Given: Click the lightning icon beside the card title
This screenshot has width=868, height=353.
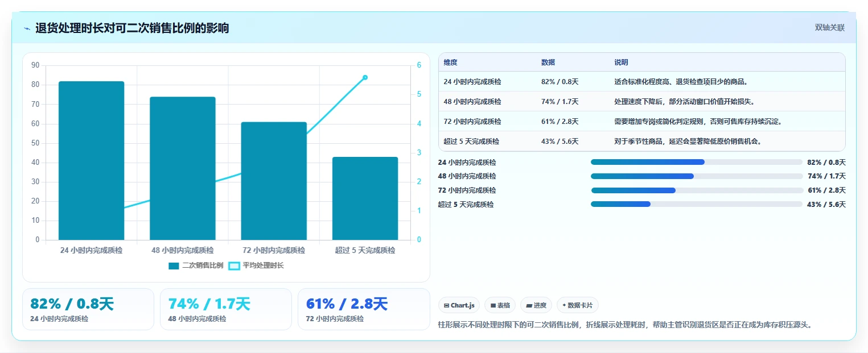Looking at the screenshot, I should point(27,28).
